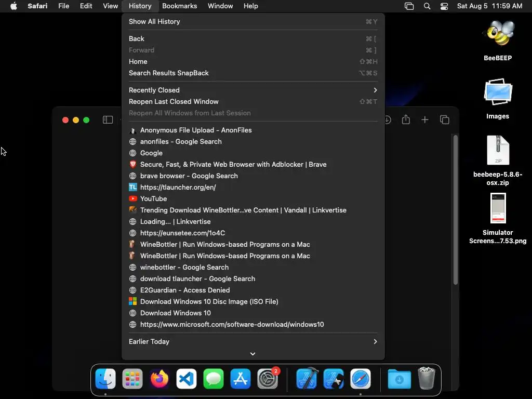Open the Window menu
532x399 pixels.
220,6
